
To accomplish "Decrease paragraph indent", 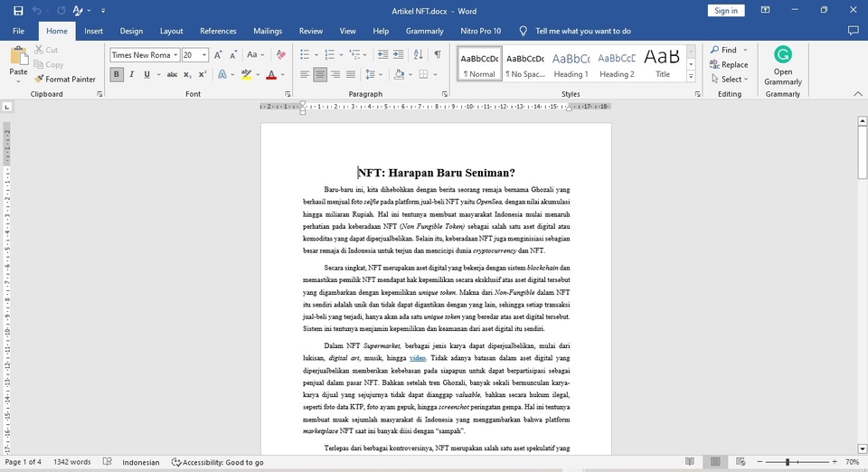I will pos(382,55).
